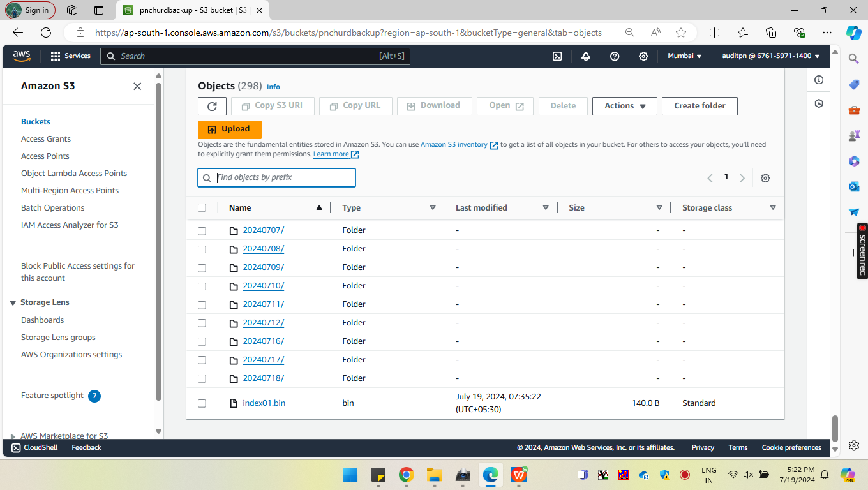Check the box for folder 20240707/
Screen dimensions: 868x490
point(202,230)
